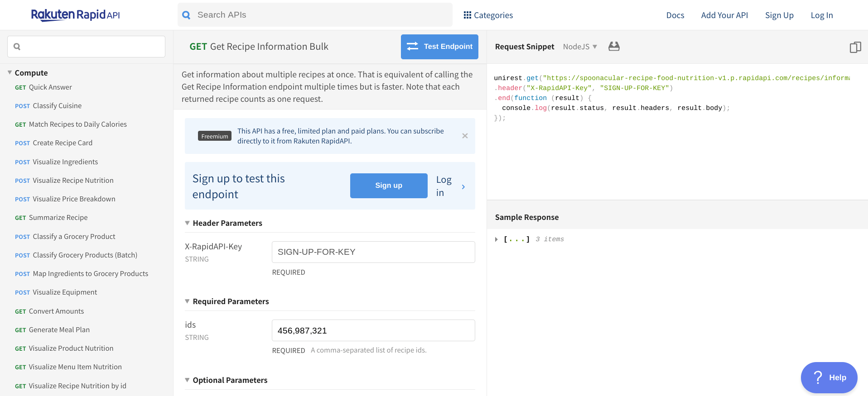
Task: Open the Help chat bubble
Action: coord(829,377)
